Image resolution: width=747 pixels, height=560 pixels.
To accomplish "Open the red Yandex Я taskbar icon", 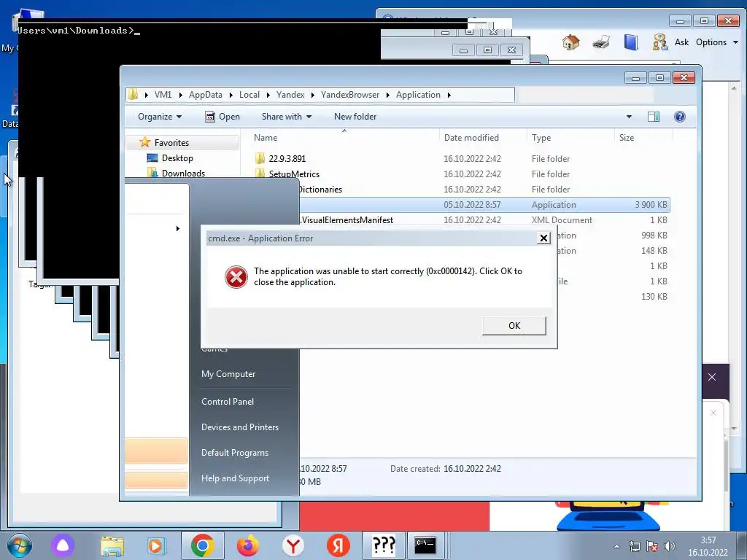I will click(x=338, y=545).
